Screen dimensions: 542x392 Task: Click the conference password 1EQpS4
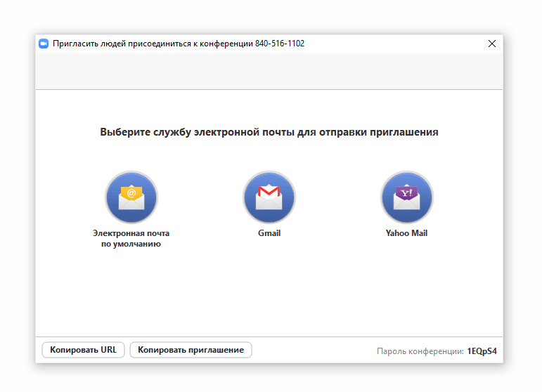pyautogui.click(x=482, y=351)
